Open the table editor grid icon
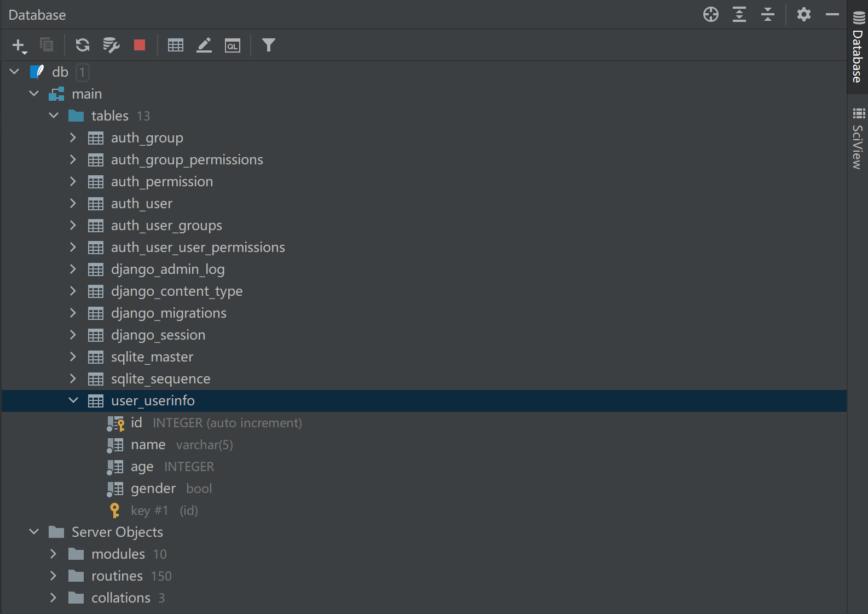The height and width of the screenshot is (614, 868). [x=176, y=45]
